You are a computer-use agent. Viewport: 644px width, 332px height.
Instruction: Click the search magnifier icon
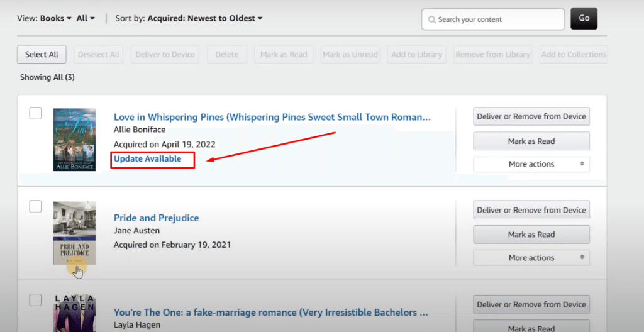point(431,19)
